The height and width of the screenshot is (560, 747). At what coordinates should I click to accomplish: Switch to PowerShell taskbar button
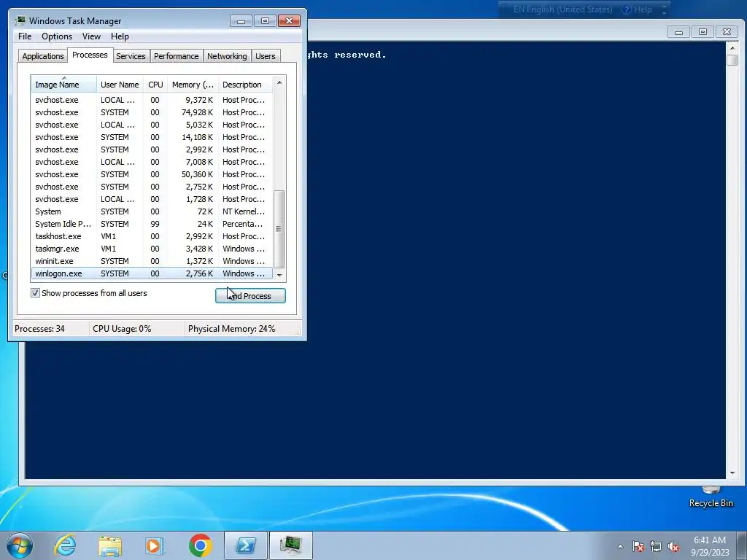pos(245,545)
